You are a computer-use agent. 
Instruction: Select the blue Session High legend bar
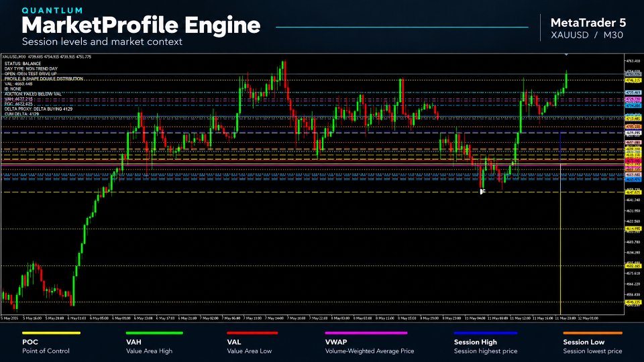pyautogui.click(x=486, y=333)
